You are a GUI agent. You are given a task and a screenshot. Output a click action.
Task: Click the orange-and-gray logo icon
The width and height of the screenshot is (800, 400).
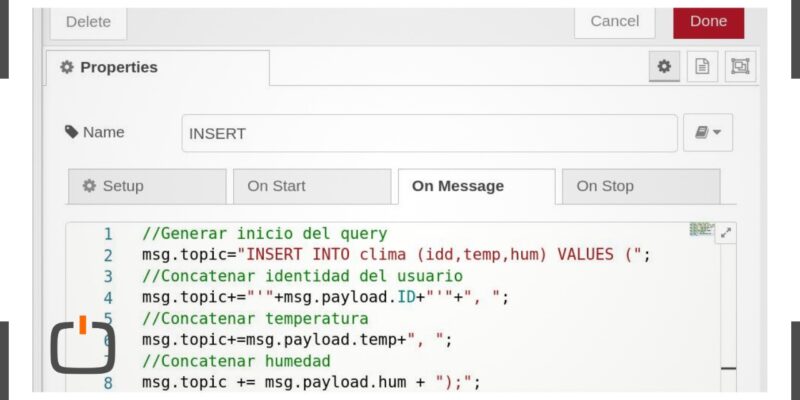82,344
